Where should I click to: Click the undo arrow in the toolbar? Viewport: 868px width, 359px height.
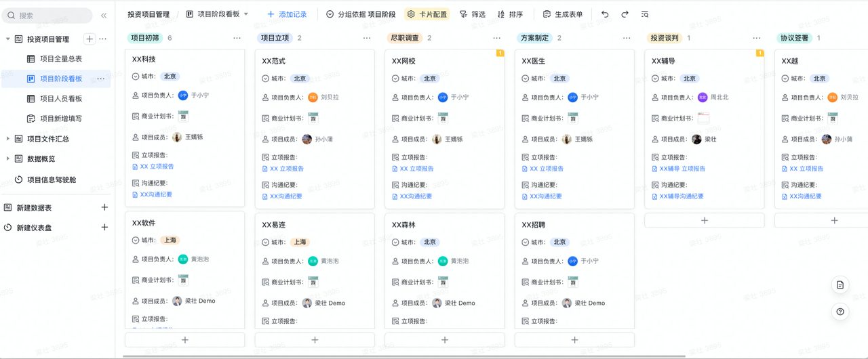click(605, 14)
